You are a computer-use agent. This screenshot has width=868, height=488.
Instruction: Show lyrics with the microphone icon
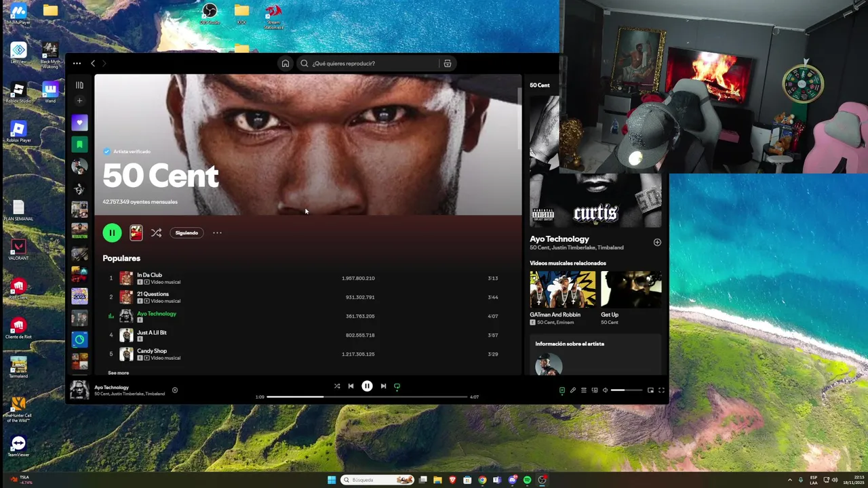572,390
